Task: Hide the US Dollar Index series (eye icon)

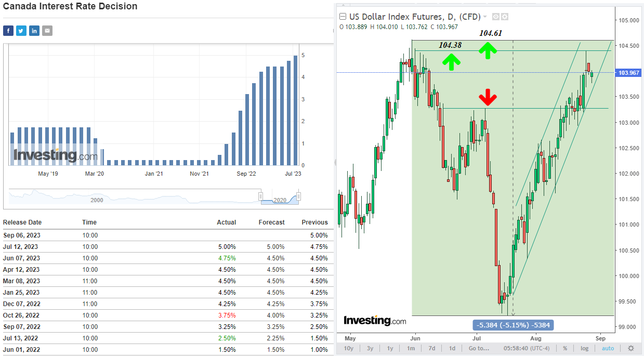Action: 496,17
